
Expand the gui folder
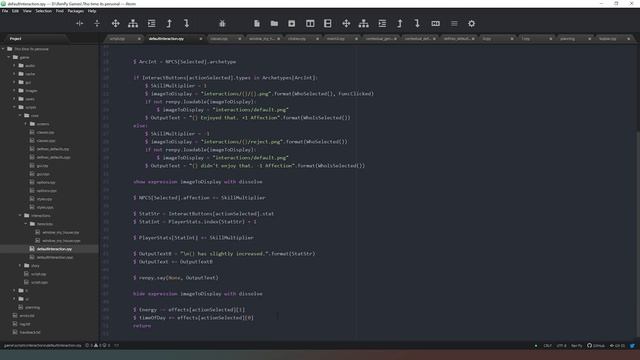[x=14, y=82]
